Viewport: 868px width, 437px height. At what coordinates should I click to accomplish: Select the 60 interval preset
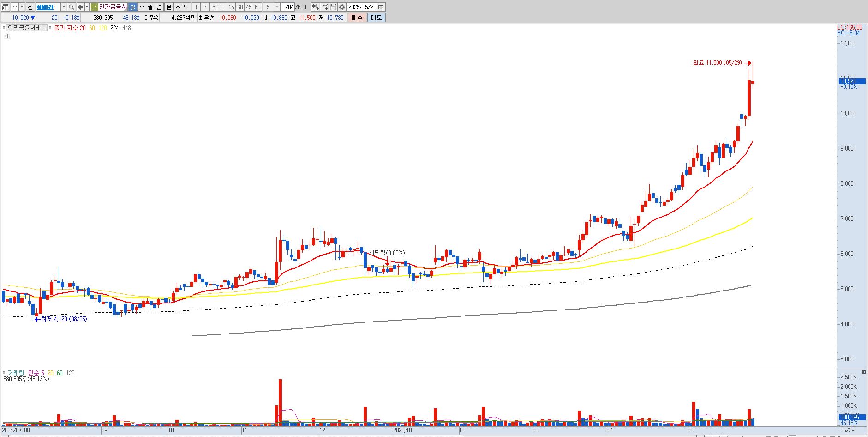pyautogui.click(x=257, y=7)
